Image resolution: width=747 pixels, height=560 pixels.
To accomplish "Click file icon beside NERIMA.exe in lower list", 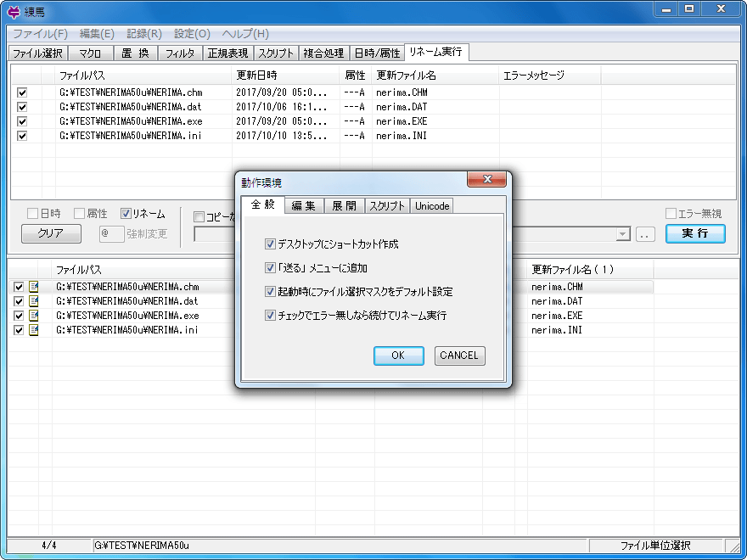I will coord(34,316).
